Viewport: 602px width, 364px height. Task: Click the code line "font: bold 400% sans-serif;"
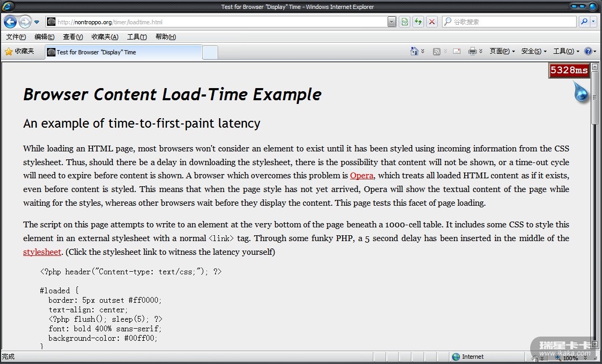point(105,329)
